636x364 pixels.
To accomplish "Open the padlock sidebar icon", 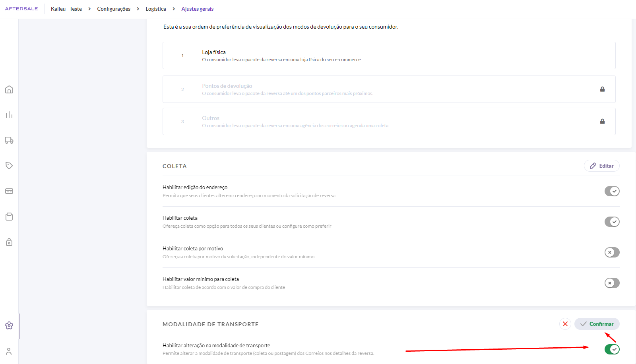I will tap(9, 242).
